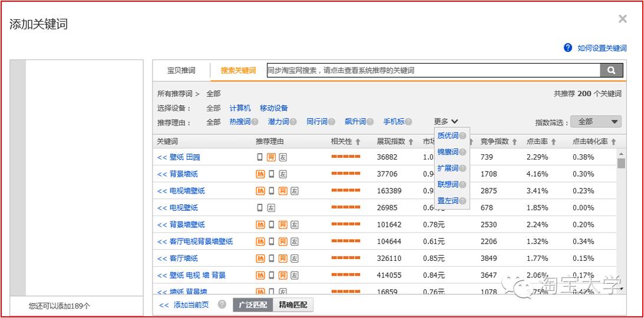Switch to 宝贝推词 tab

181,70
